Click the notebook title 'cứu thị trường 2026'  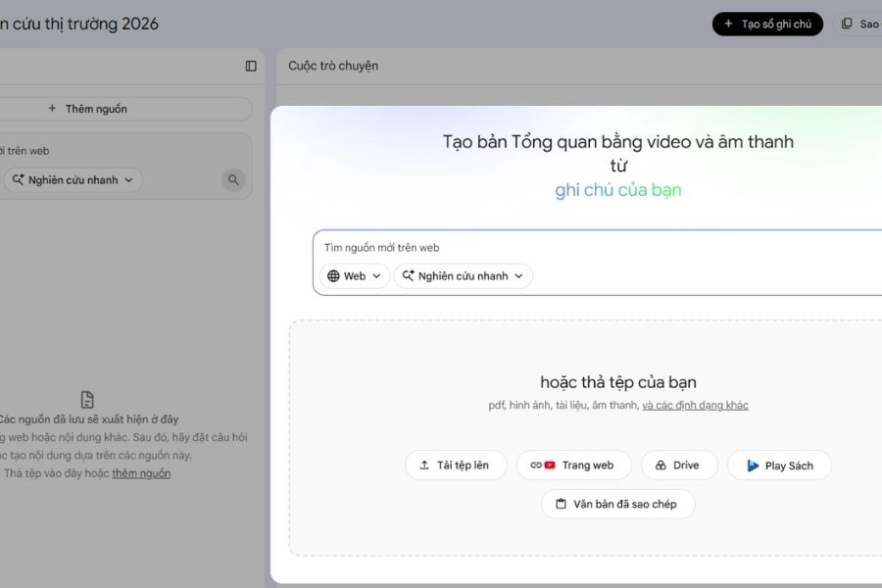coord(84,24)
